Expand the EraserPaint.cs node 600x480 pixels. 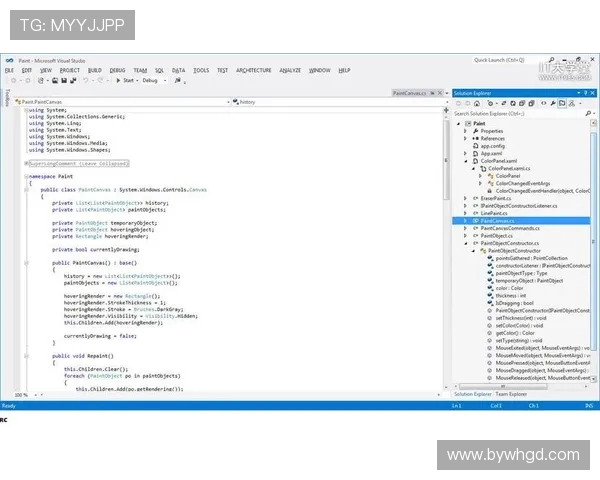[x=465, y=198]
